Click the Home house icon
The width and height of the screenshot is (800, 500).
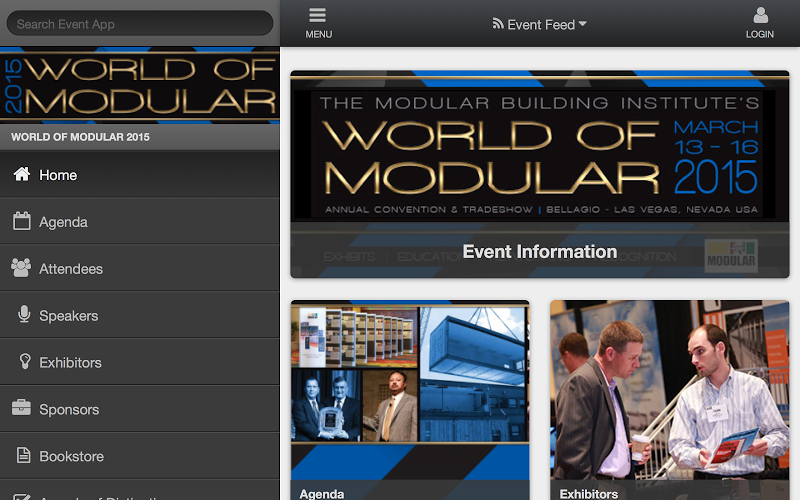(22, 174)
